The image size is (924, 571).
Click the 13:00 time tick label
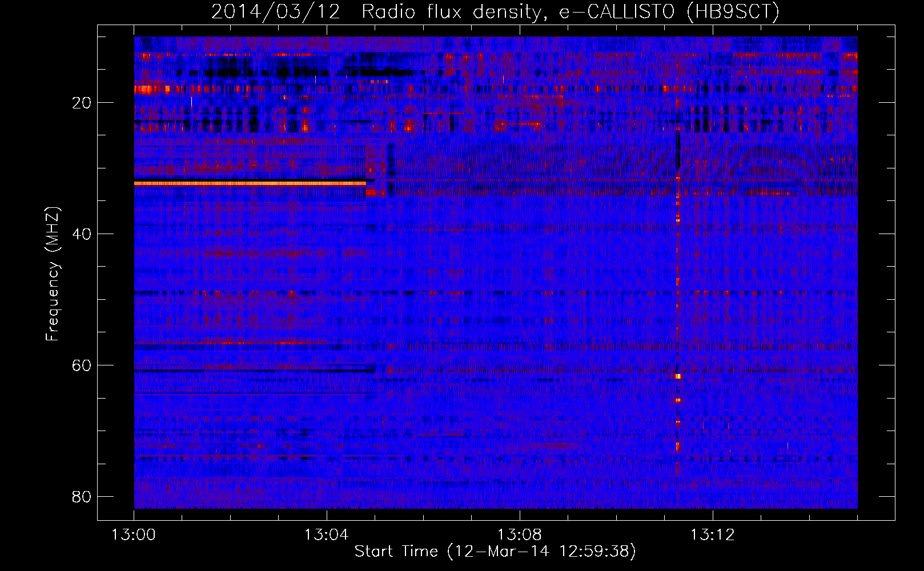coord(134,535)
